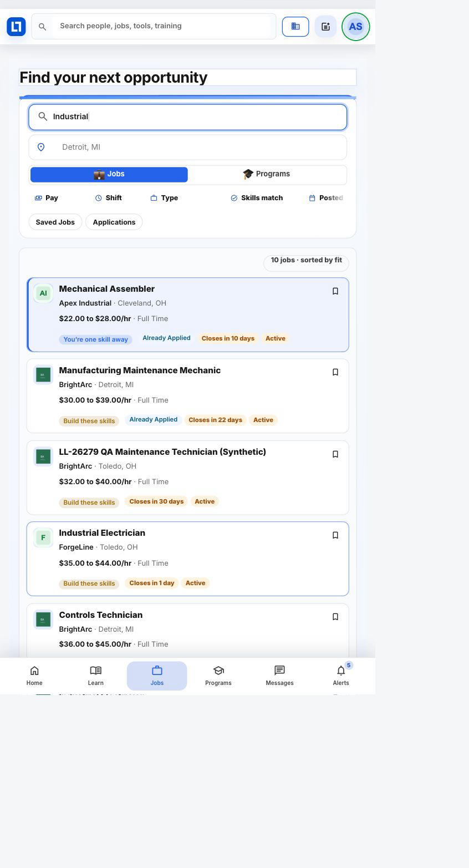The height and width of the screenshot is (868, 469).
Task: Click BrightArc logo on Controls Technician
Action: click(43, 619)
